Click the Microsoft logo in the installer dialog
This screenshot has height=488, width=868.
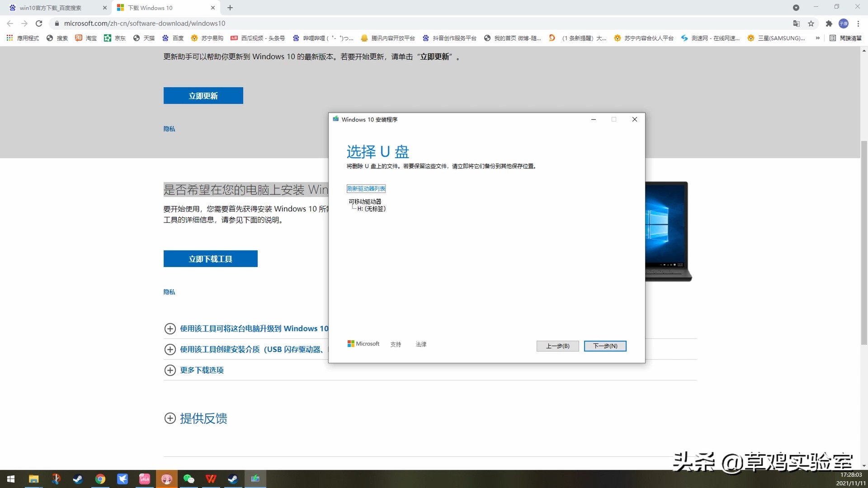coord(363,343)
